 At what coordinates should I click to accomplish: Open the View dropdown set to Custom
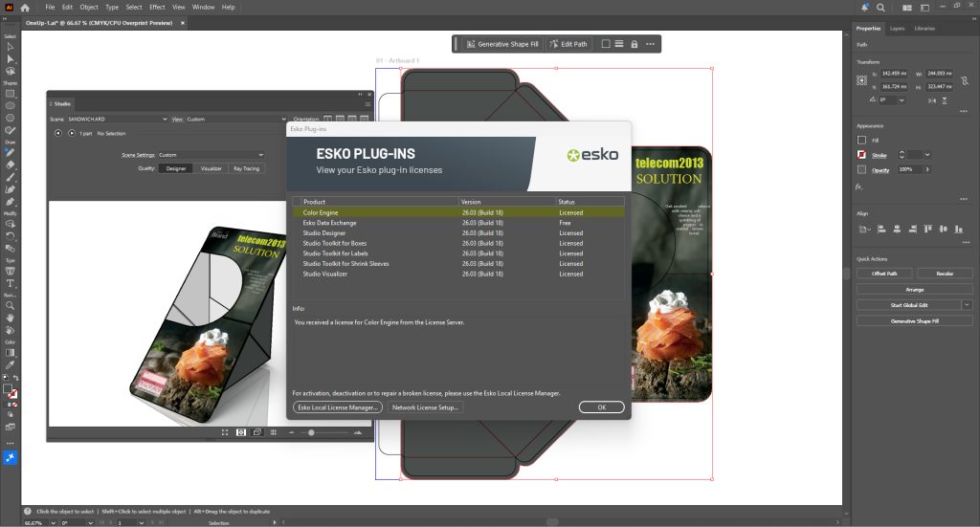click(235, 119)
